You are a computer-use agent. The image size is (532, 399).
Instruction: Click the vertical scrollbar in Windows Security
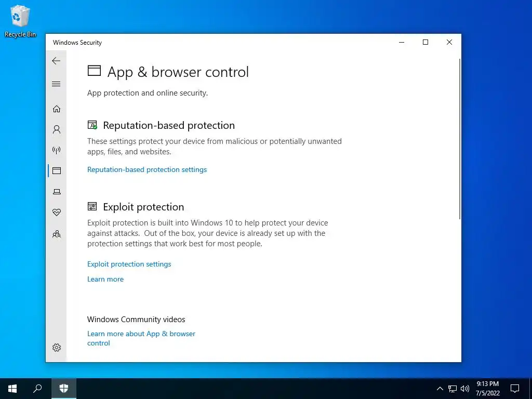460,139
